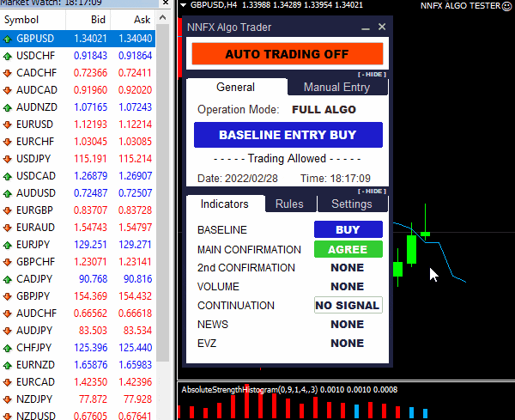Image resolution: width=515 pixels, height=420 pixels.
Task: Click the USDCAD up-arrow icon
Action: click(x=7, y=176)
